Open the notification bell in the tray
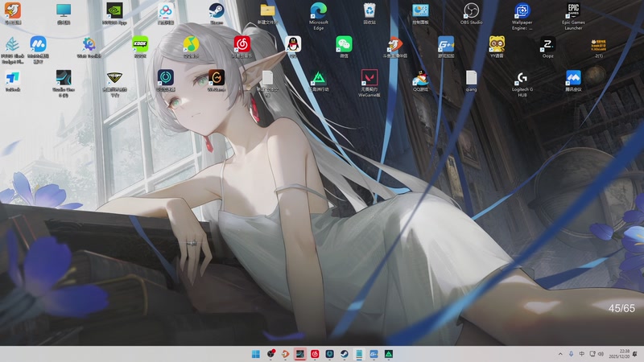Viewport: 644px width, 362px height. click(635, 354)
